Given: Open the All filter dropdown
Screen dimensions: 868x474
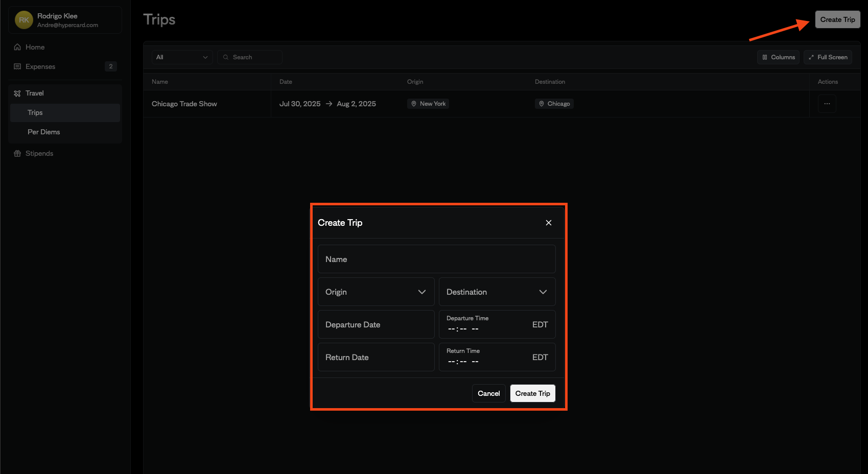Looking at the screenshot, I should [x=182, y=57].
